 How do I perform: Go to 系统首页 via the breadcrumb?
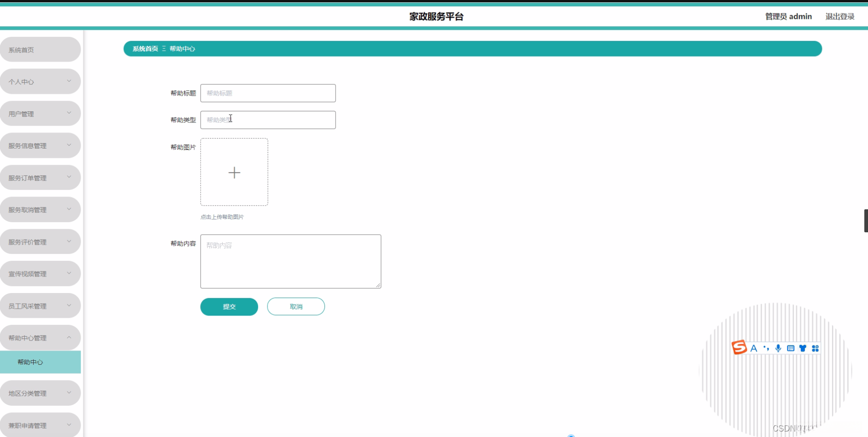click(x=145, y=49)
